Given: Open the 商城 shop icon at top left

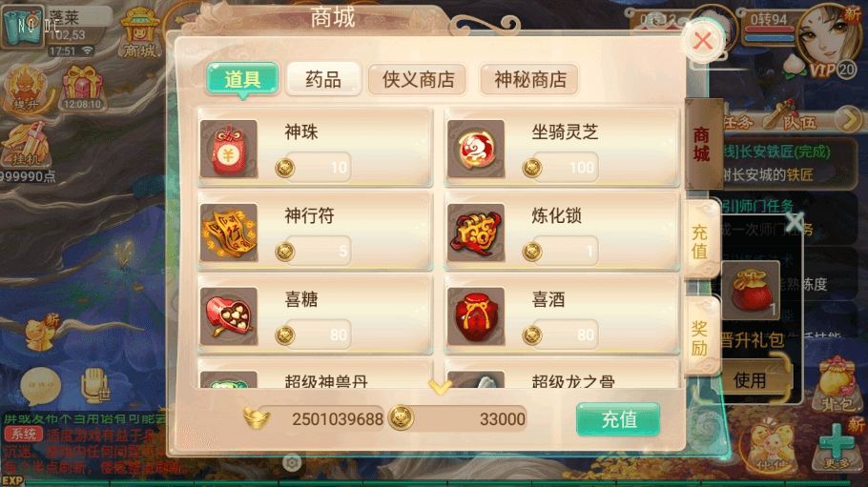Looking at the screenshot, I should 139,32.
